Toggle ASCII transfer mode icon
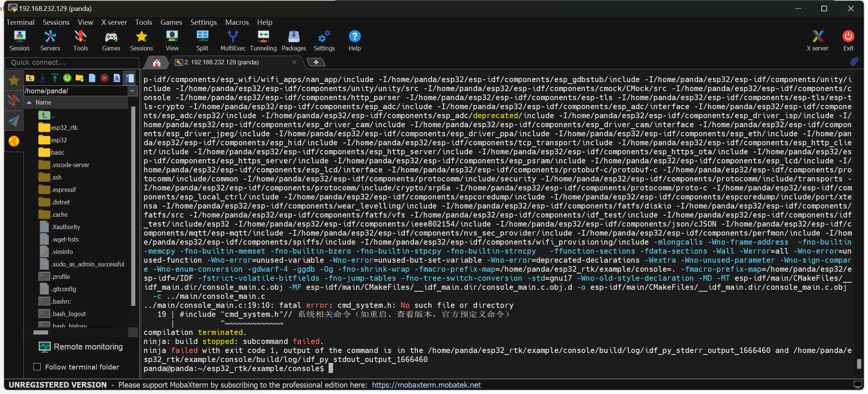 (x=117, y=78)
